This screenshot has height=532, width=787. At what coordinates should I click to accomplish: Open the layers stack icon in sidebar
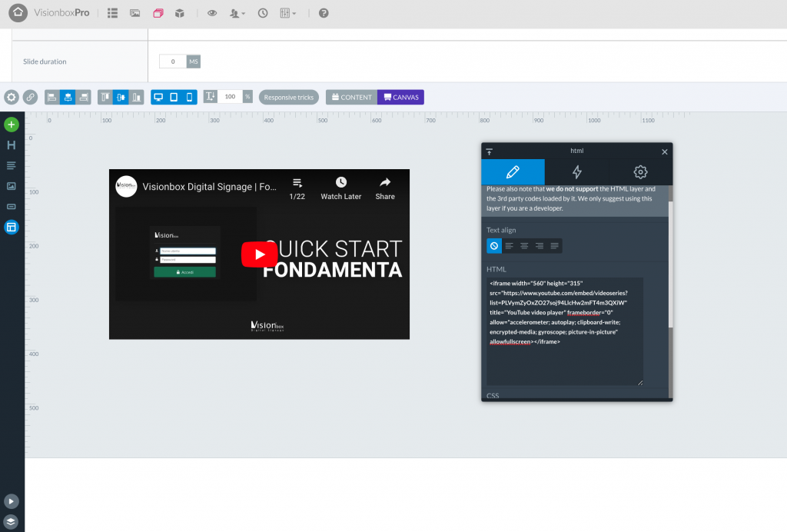click(x=11, y=521)
